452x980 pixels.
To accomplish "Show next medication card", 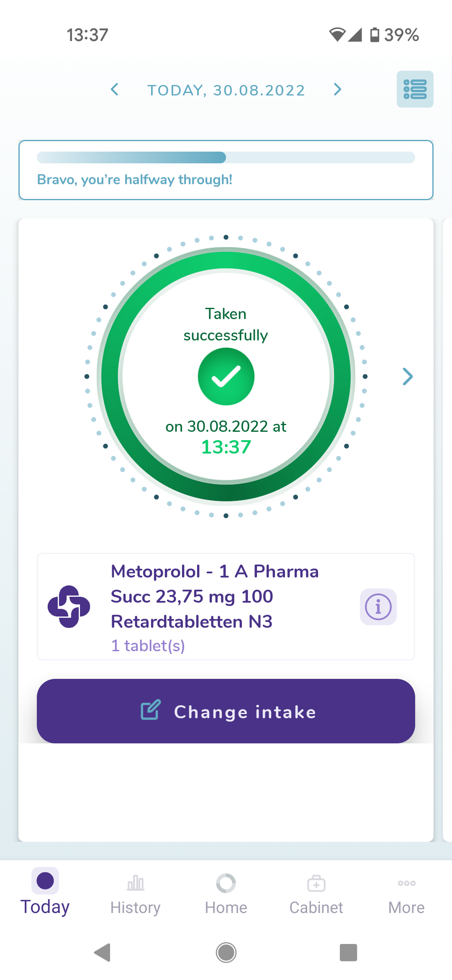I will pyautogui.click(x=407, y=377).
